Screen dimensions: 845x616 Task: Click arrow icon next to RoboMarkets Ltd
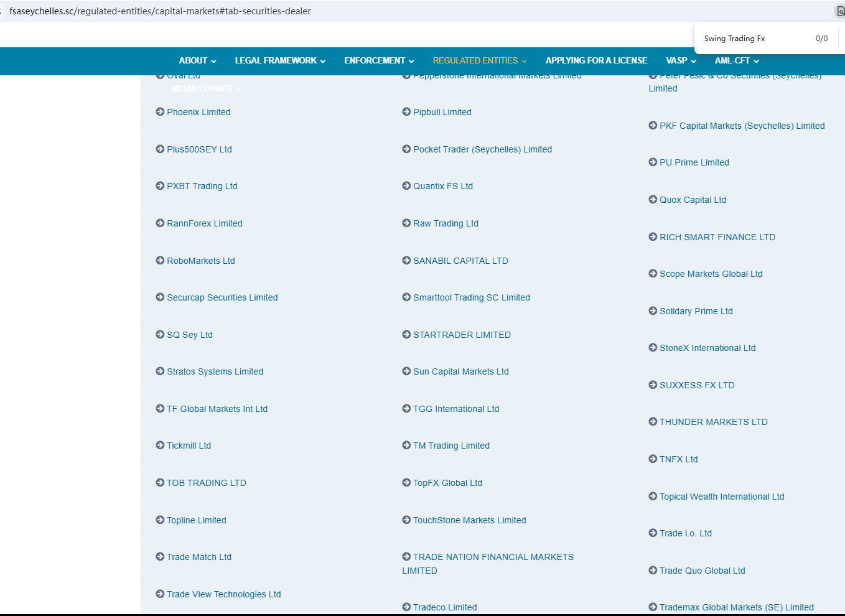pos(160,261)
